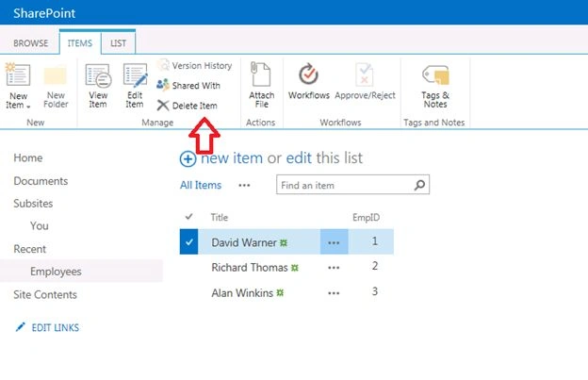Screen dimensions: 588x380
Task: Go to Home in left navigation
Action: [x=28, y=157]
